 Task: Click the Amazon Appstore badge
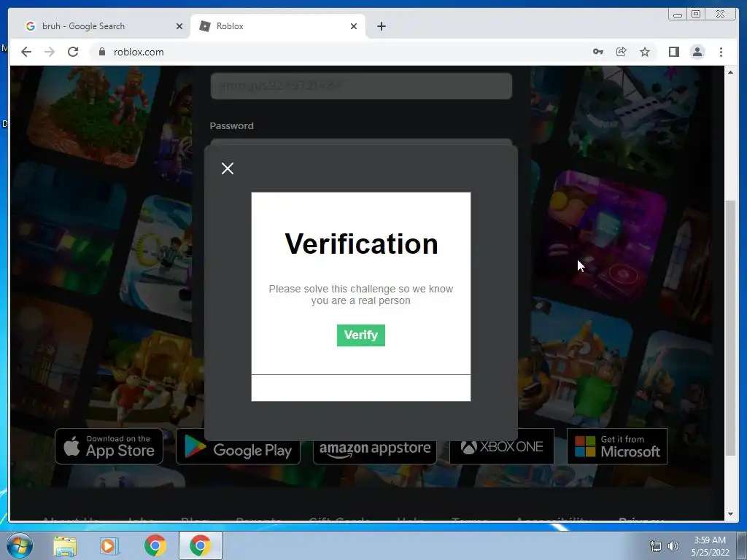point(374,451)
